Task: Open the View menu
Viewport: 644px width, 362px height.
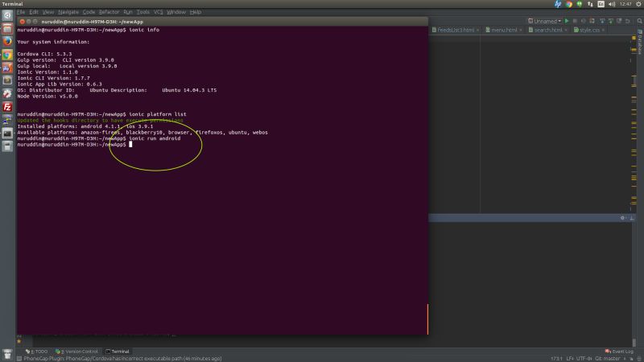Action: (48, 12)
